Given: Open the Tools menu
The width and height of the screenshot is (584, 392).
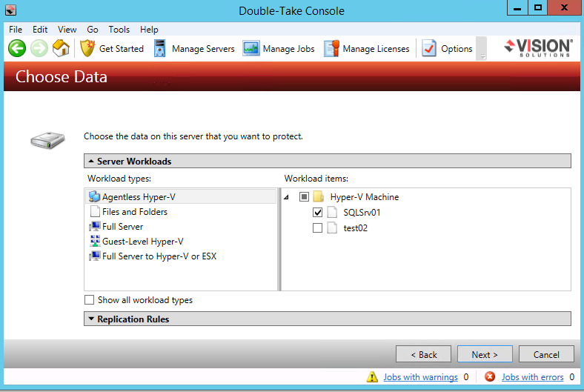Looking at the screenshot, I should (x=119, y=30).
